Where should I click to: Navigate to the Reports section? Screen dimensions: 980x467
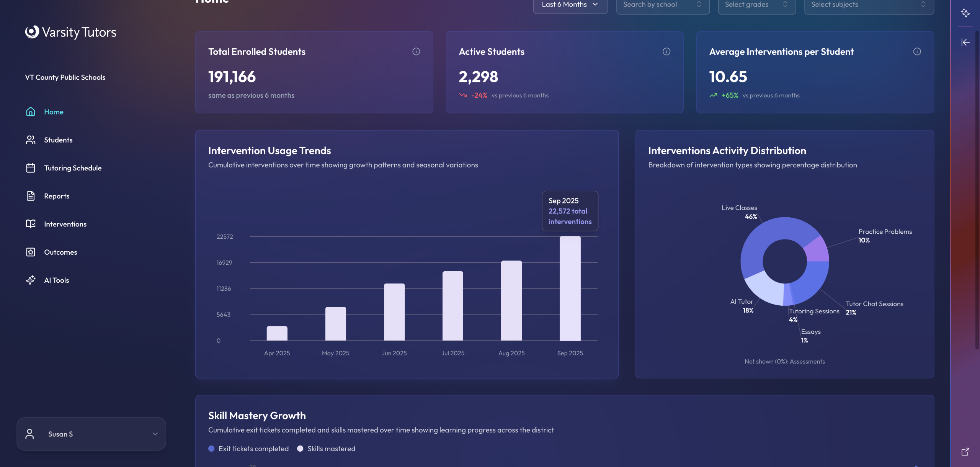[57, 196]
